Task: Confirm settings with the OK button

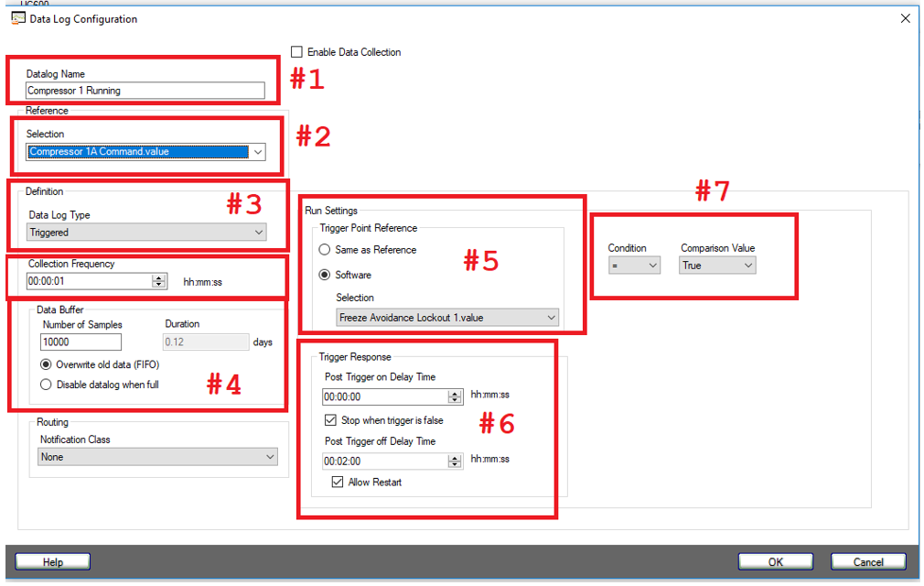Action: click(776, 562)
